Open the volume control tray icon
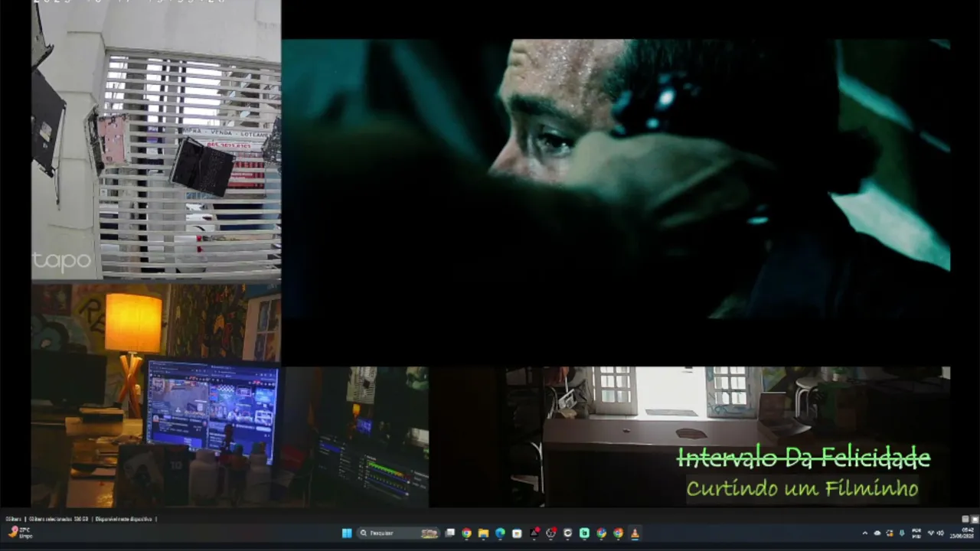980x551 pixels. click(x=940, y=533)
